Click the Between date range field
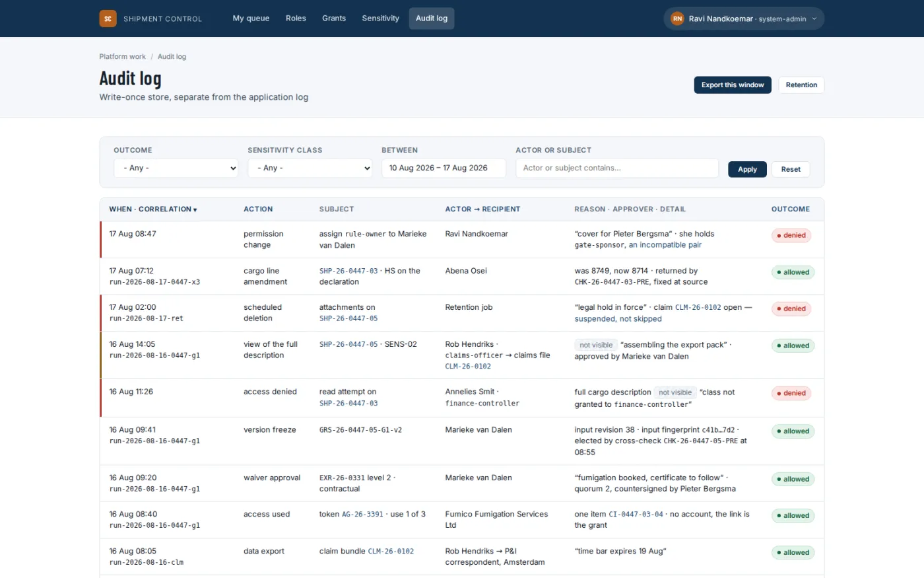Viewport: 924px width, 578px height. 444,168
